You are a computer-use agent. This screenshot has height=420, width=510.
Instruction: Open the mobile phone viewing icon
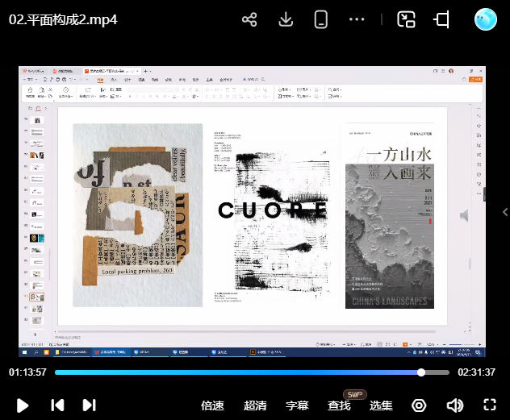click(x=320, y=20)
